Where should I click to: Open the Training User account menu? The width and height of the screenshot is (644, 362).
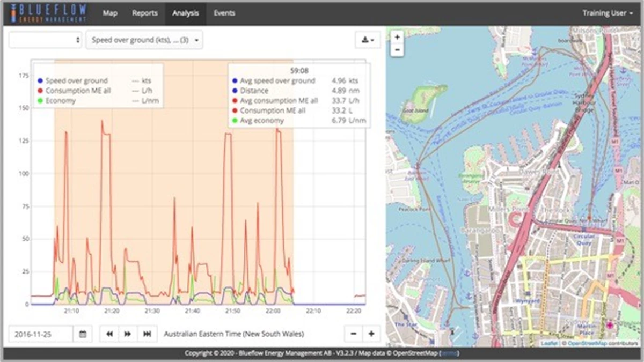click(x=608, y=13)
